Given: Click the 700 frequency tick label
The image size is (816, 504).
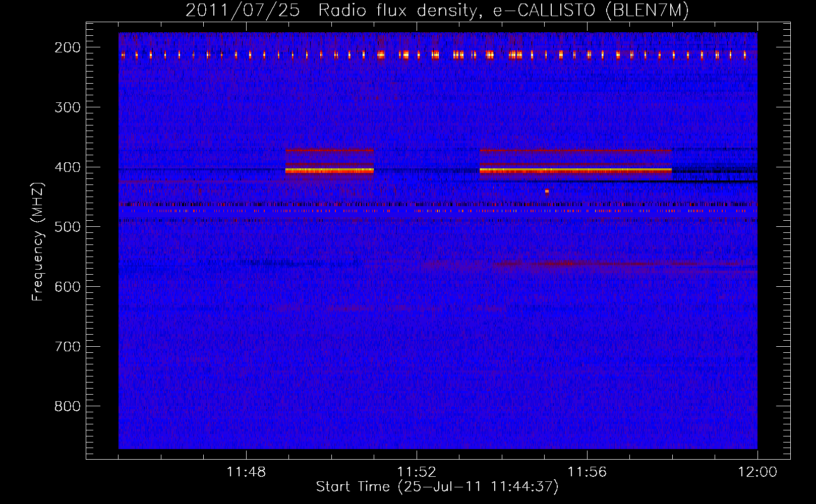Looking at the screenshot, I should [x=68, y=347].
